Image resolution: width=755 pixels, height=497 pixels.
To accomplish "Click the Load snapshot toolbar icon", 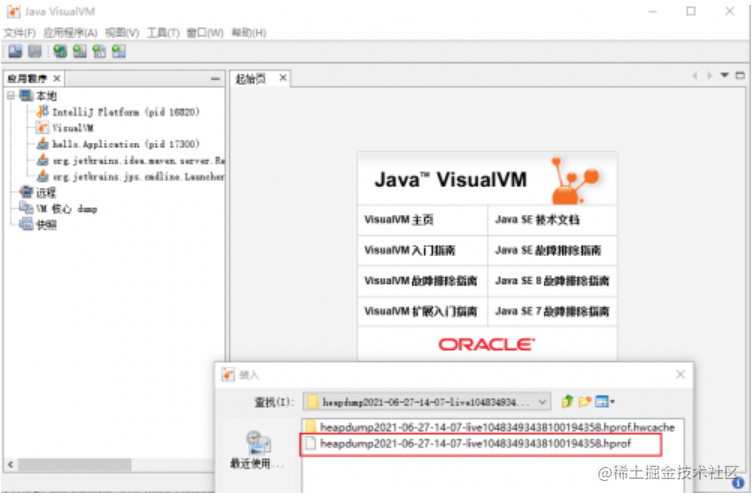I will pyautogui.click(x=15, y=51).
